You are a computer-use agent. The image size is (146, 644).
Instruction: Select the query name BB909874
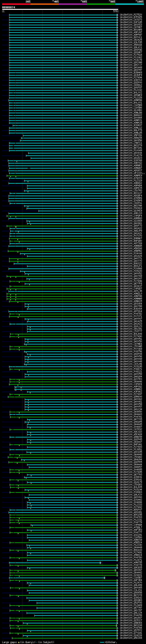point(8,7)
